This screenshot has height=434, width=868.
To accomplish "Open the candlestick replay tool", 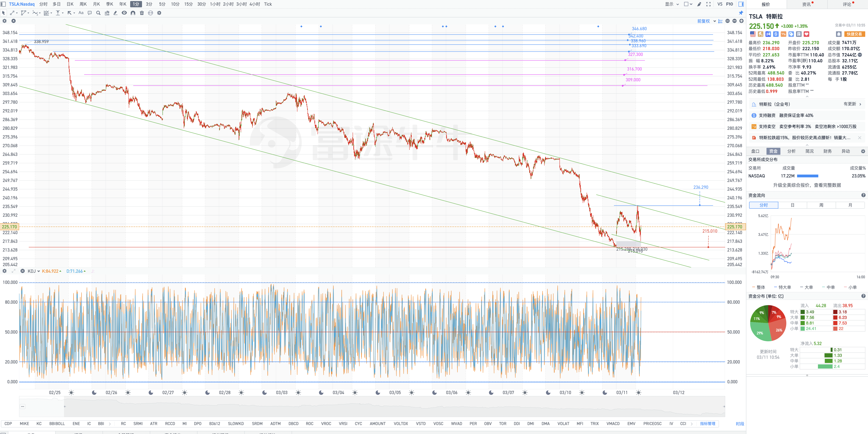I will click(107, 13).
